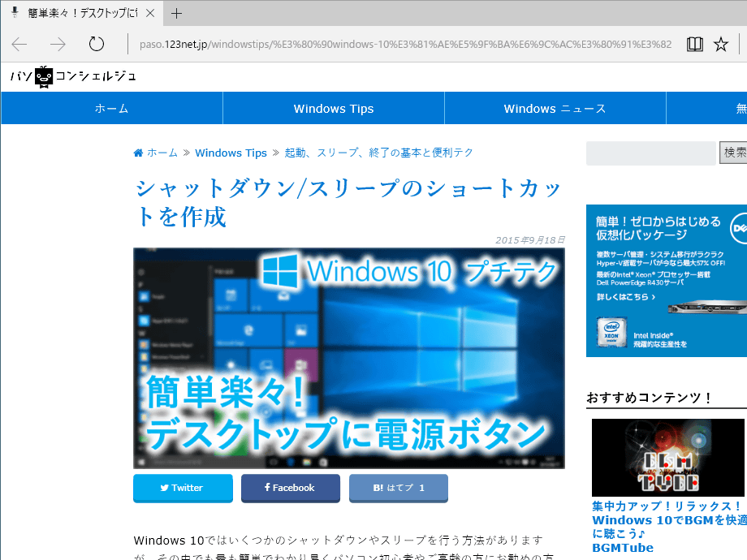Open the Dell 仮想化パッケージ advertisement banner
Screen dimensions: 747x560
point(667,281)
